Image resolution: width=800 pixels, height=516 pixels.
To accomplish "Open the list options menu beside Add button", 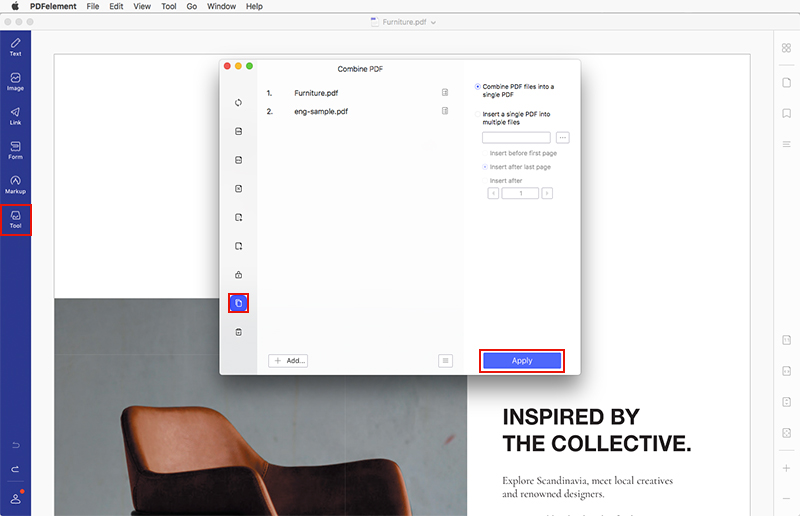I will pos(446,361).
